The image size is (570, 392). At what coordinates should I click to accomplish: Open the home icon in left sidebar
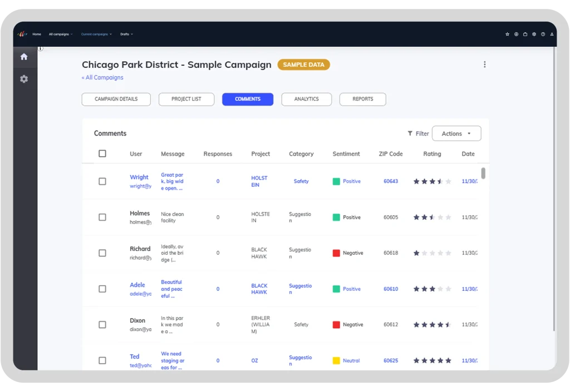[24, 57]
